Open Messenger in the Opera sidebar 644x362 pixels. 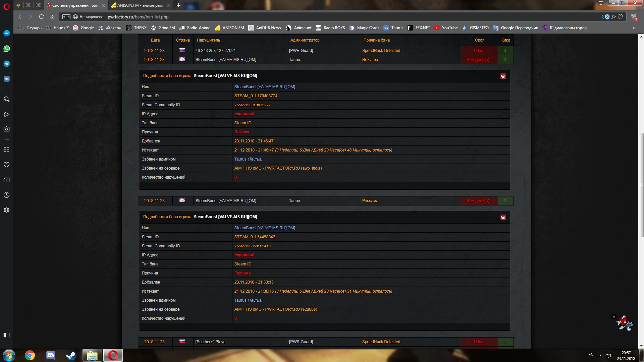click(x=6, y=34)
